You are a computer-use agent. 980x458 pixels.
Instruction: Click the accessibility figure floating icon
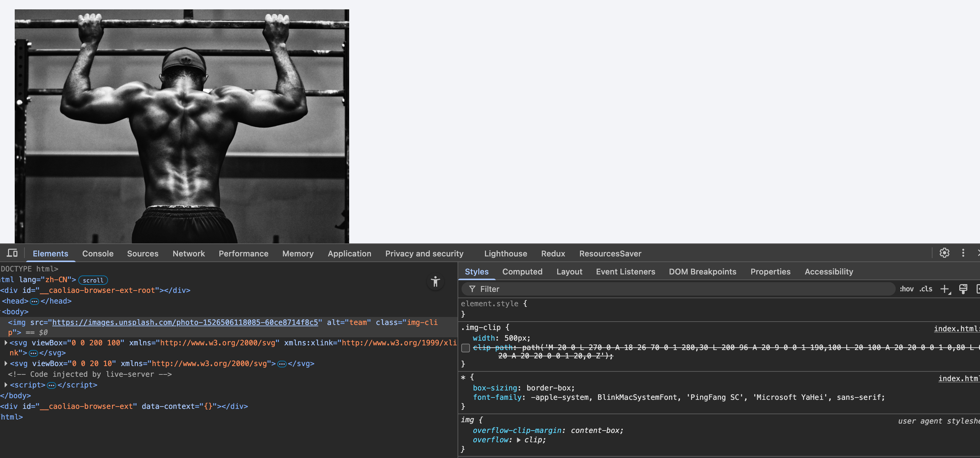(x=435, y=282)
